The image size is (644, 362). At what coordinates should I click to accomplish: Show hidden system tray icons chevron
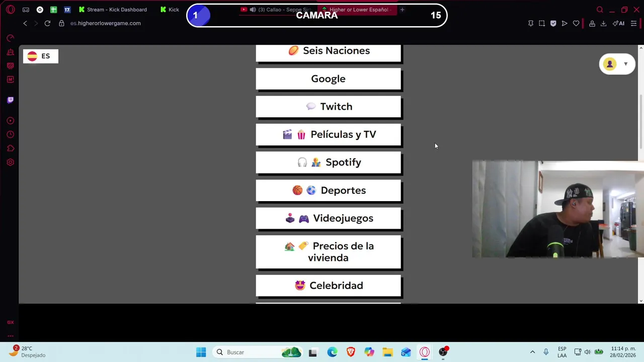532,352
